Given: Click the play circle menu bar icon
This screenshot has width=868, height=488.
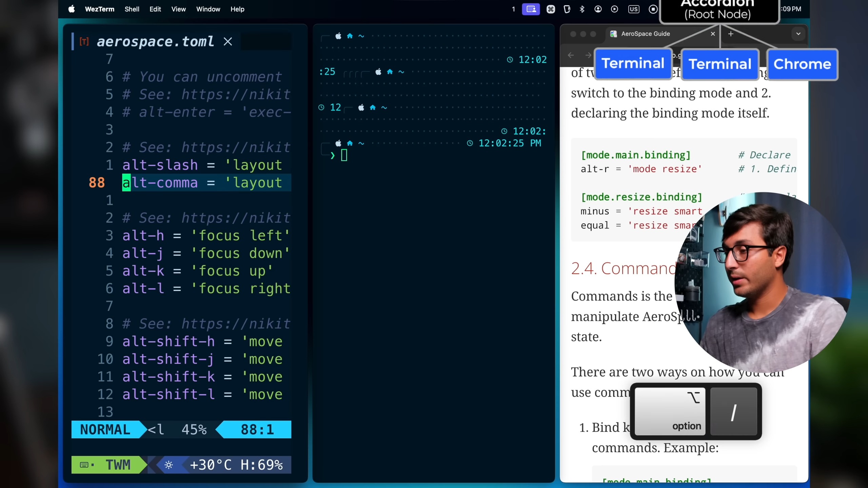Looking at the screenshot, I should (614, 9).
